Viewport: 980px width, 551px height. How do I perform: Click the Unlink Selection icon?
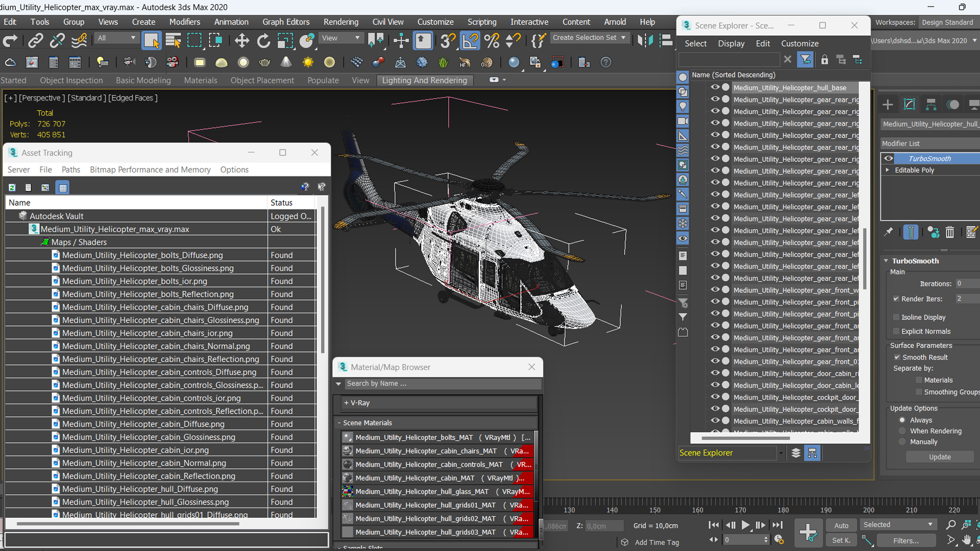57,40
